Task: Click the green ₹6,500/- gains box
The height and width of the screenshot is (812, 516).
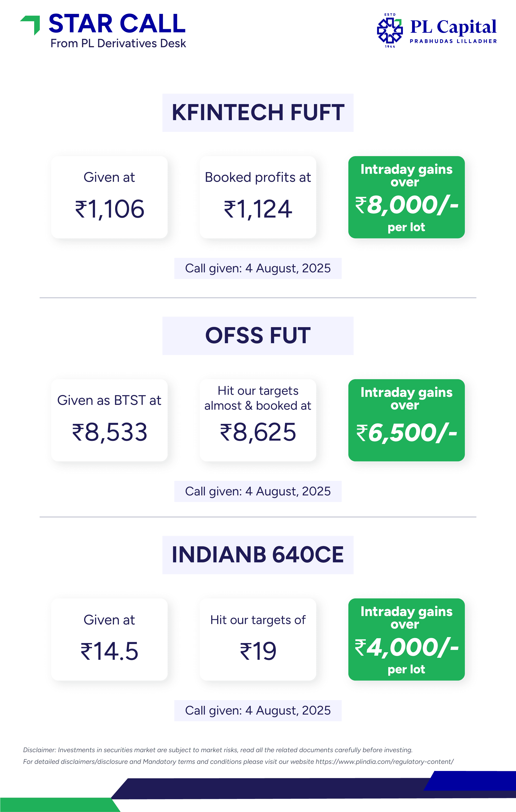Action: pos(406,420)
